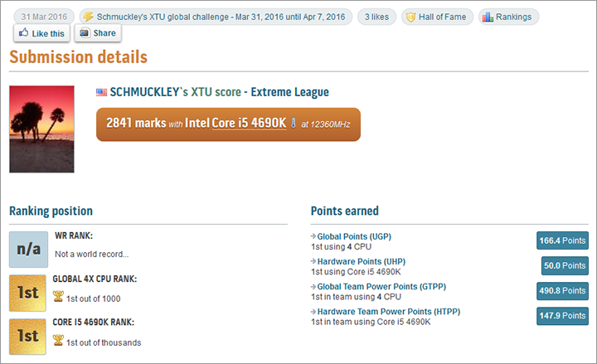
Task: Click the camera icon on the Share button
Action: pyautogui.click(x=84, y=32)
